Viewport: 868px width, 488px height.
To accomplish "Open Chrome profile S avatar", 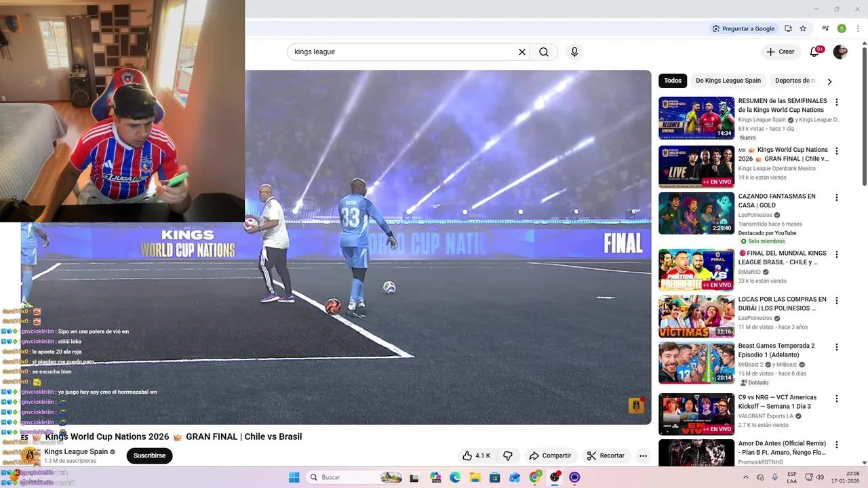I will point(842,28).
